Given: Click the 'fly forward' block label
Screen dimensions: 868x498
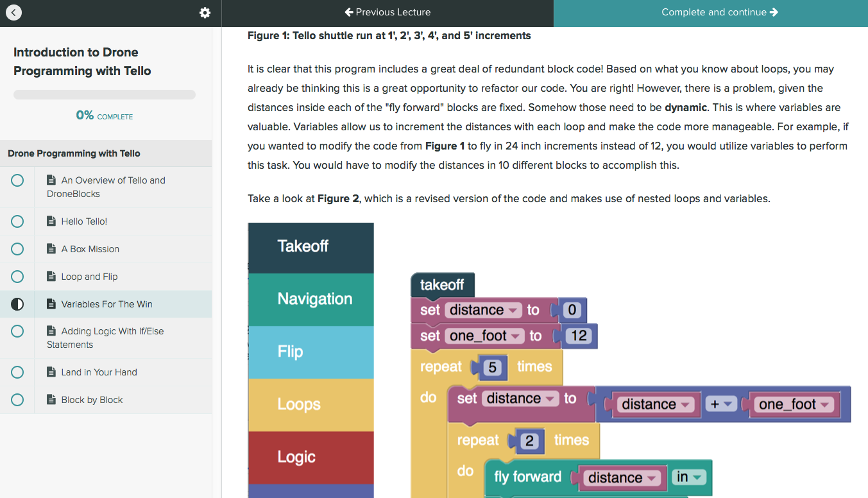Looking at the screenshot, I should pos(528,477).
